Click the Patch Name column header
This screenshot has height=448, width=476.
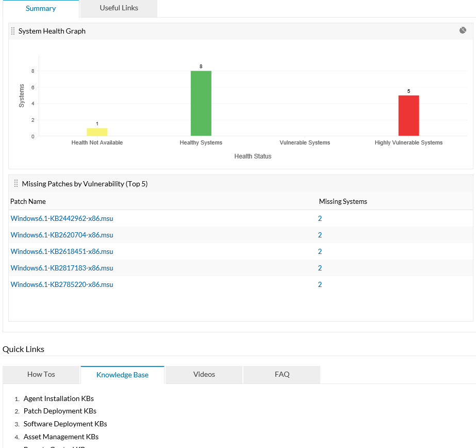28,201
